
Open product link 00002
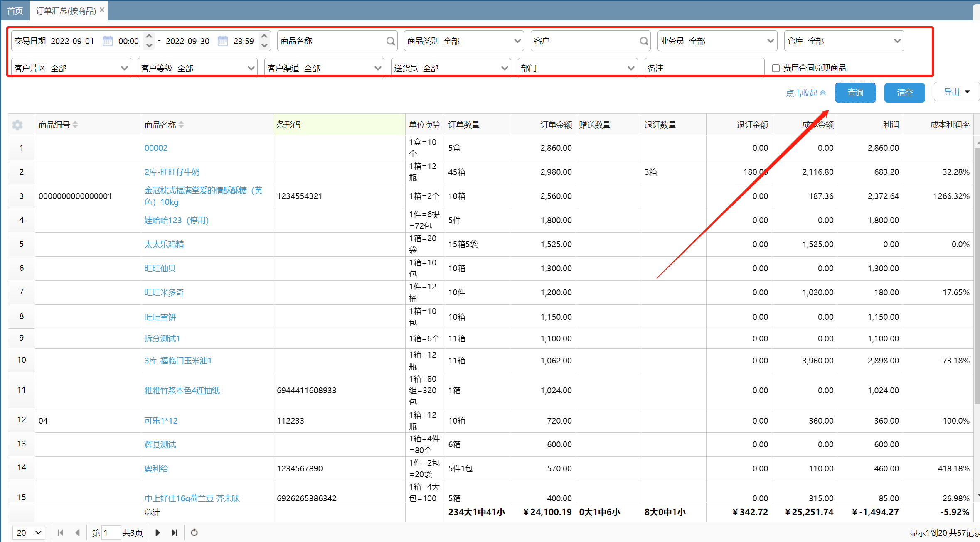[156, 148]
